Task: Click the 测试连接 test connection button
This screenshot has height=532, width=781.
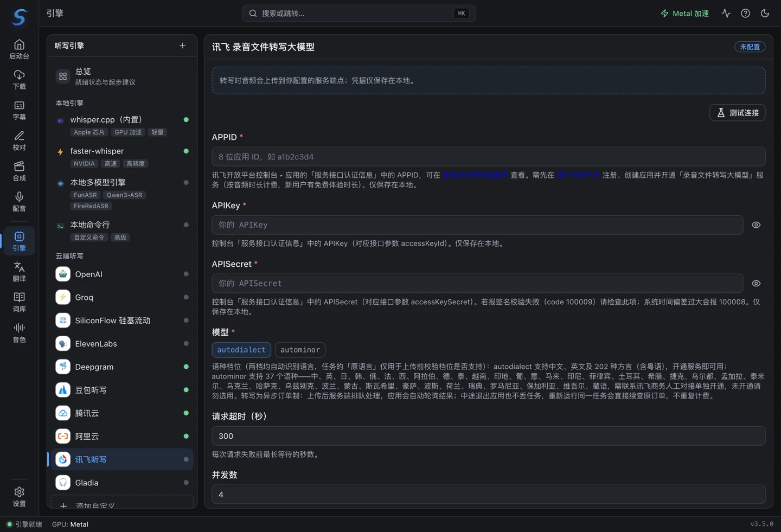Action: click(738, 113)
